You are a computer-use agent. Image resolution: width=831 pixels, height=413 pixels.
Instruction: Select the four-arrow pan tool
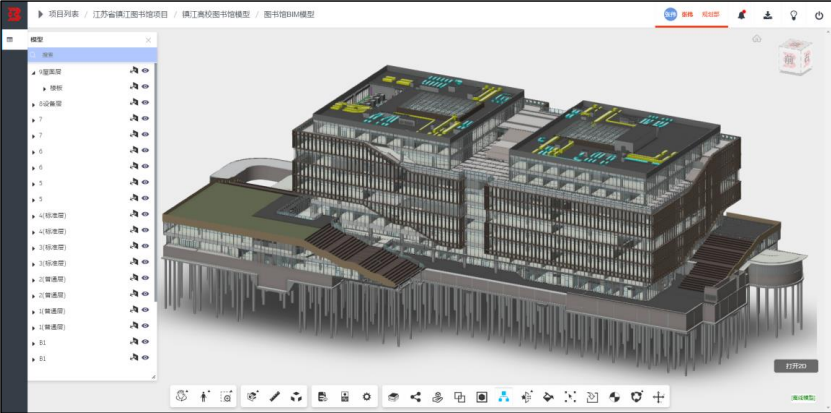(x=658, y=397)
